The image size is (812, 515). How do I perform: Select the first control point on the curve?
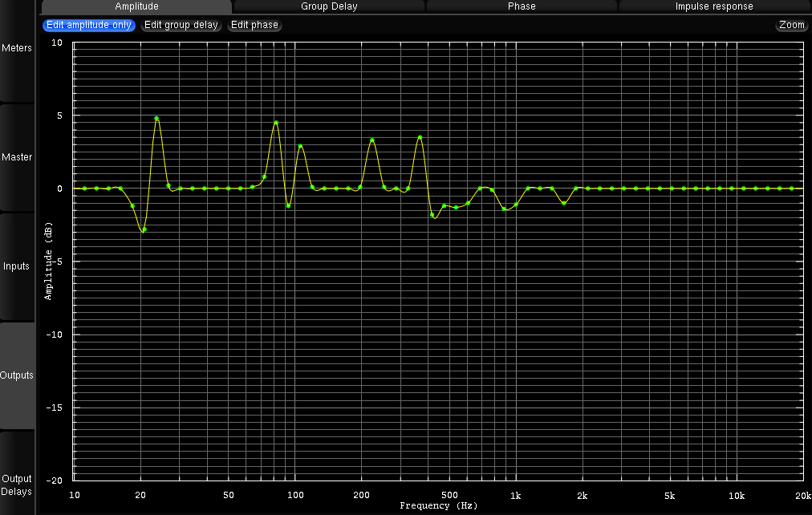tap(84, 189)
